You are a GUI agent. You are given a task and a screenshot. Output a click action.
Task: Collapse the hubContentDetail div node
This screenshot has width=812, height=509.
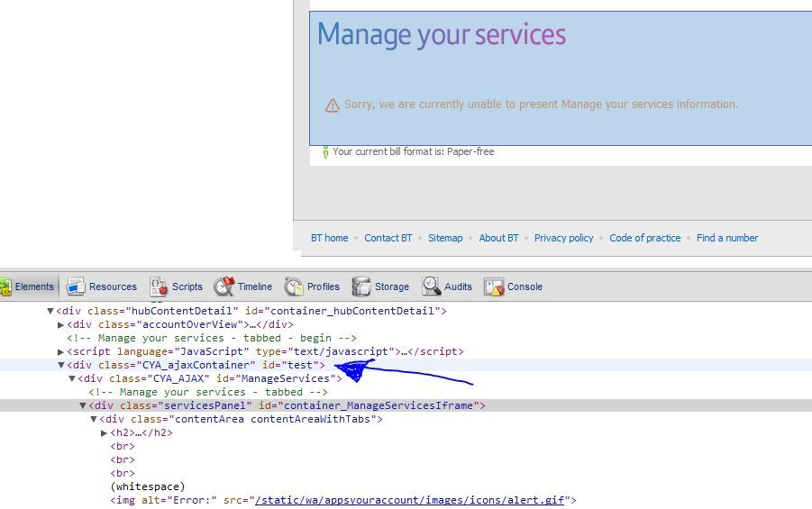pos(50,312)
